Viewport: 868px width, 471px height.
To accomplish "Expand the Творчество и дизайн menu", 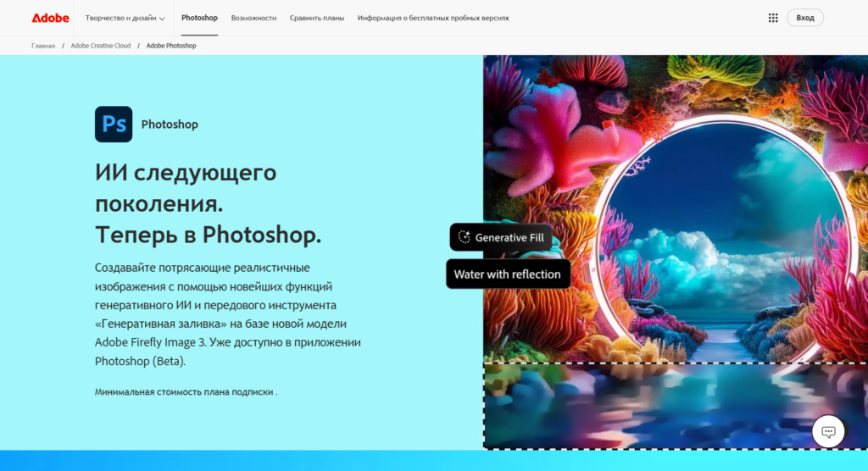I will 125,18.
